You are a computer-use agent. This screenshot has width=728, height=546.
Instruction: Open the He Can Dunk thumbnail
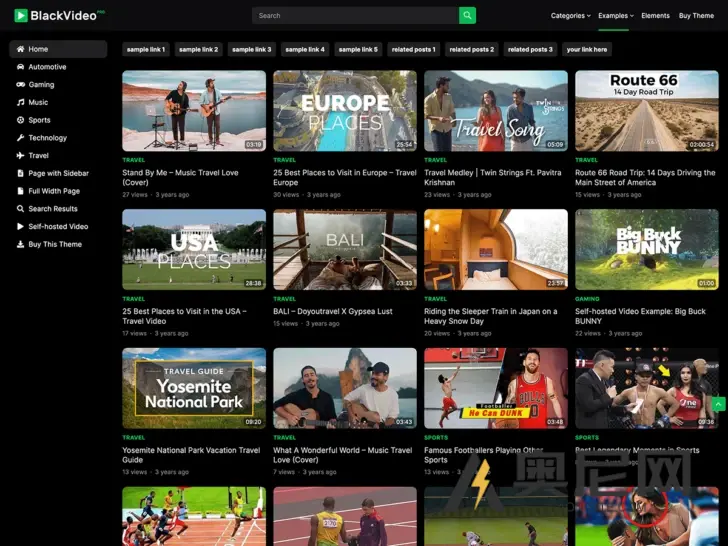(496, 388)
